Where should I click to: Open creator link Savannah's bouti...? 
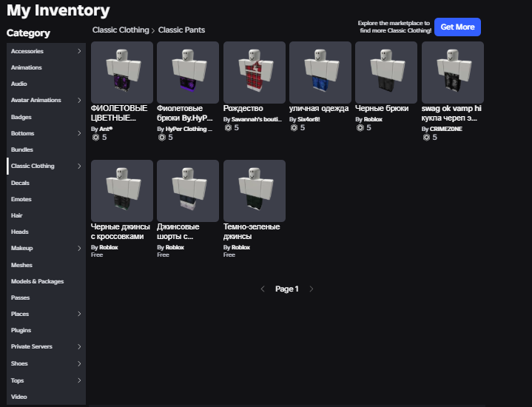pyautogui.click(x=257, y=119)
